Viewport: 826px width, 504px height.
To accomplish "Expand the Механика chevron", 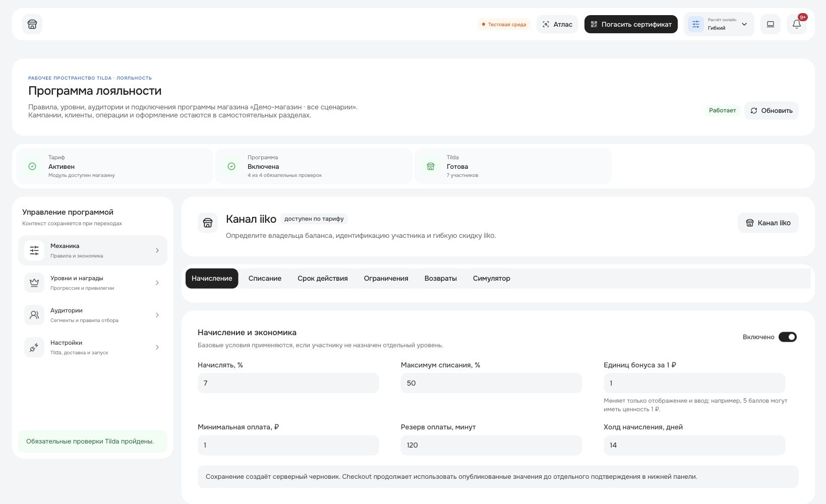I will pyautogui.click(x=157, y=250).
